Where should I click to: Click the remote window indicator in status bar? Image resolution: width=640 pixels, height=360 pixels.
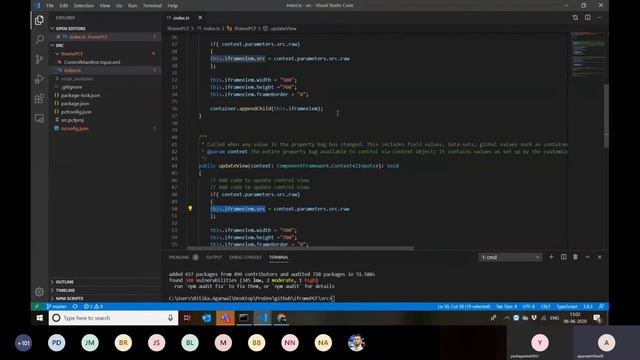pos(36,306)
